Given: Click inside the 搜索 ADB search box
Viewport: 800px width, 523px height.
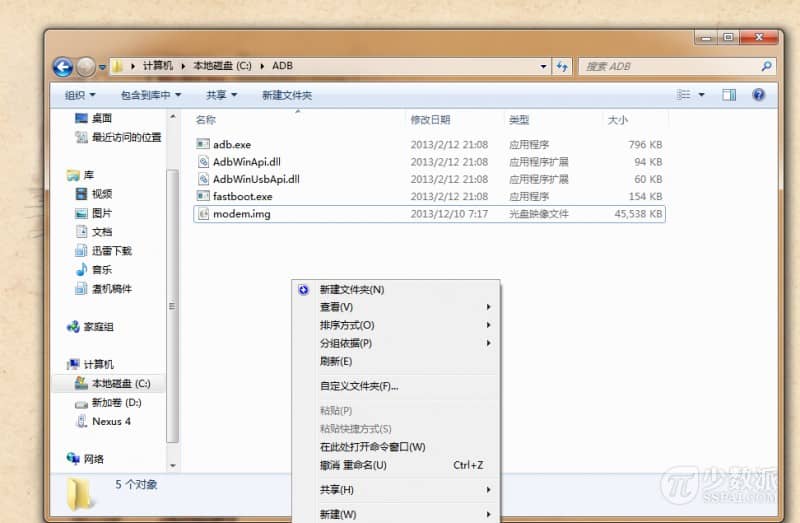Looking at the screenshot, I should 670,66.
